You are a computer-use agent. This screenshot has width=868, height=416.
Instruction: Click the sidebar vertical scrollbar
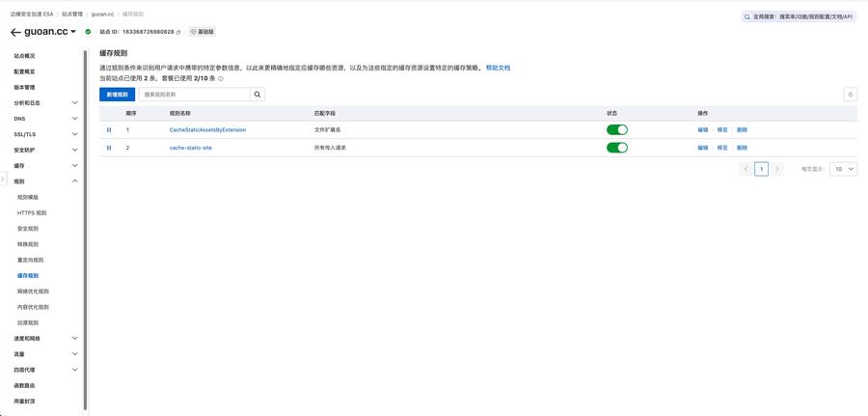coord(85,230)
